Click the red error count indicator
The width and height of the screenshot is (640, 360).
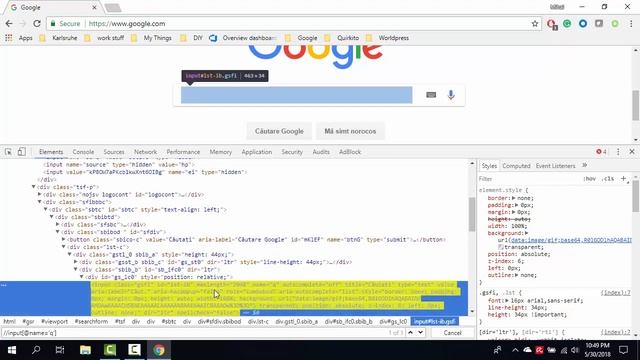click(601, 152)
